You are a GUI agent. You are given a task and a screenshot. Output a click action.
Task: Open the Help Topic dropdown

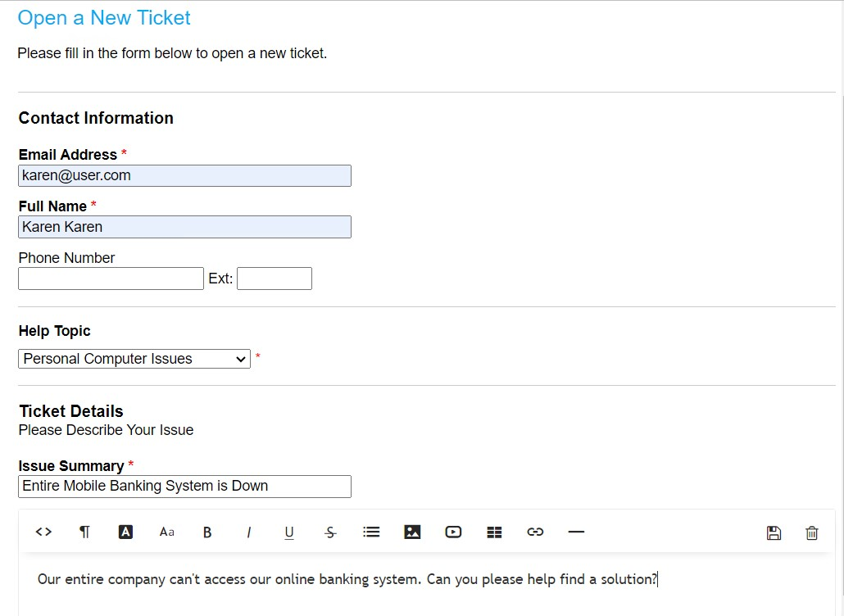pyautogui.click(x=134, y=359)
